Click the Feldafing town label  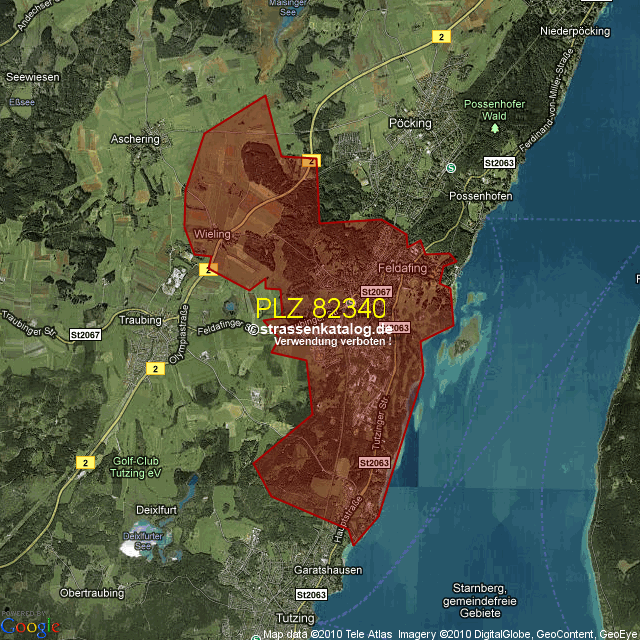[x=402, y=268]
